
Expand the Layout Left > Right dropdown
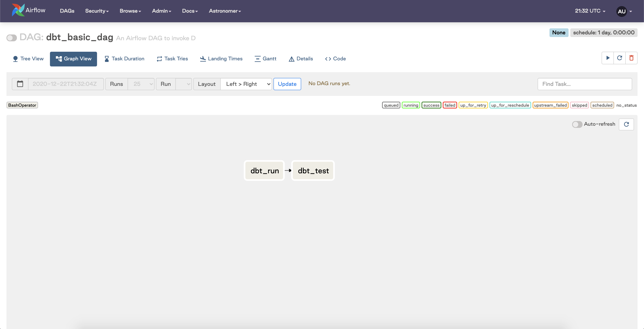pyautogui.click(x=246, y=84)
